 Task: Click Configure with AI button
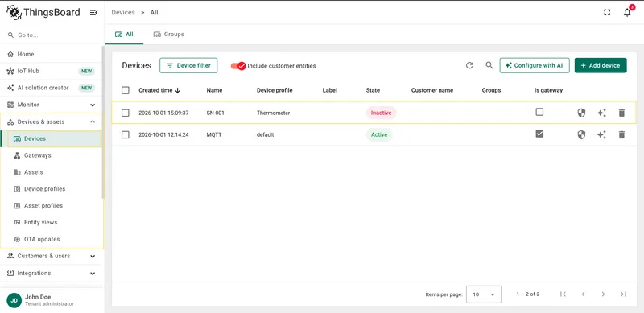click(x=535, y=65)
